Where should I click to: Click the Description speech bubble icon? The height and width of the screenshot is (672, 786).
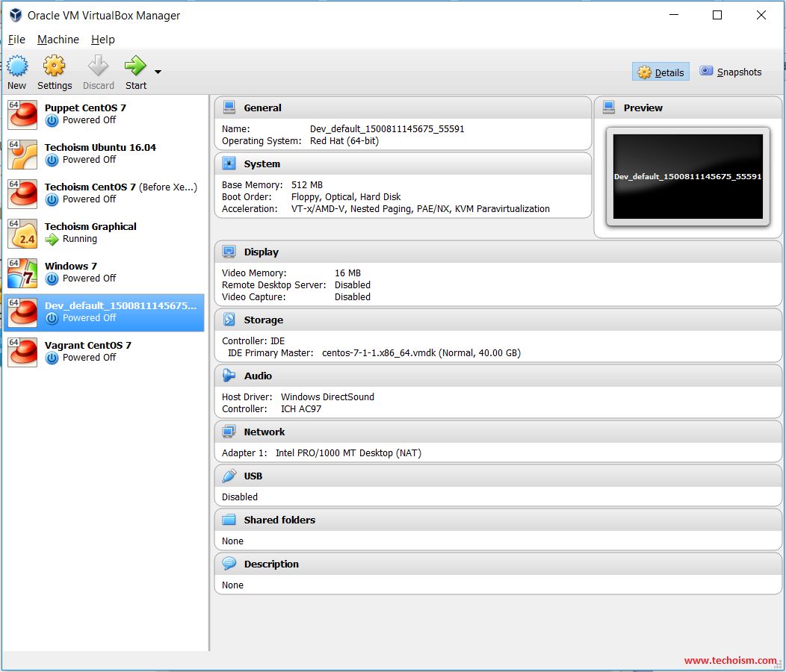pos(229,564)
